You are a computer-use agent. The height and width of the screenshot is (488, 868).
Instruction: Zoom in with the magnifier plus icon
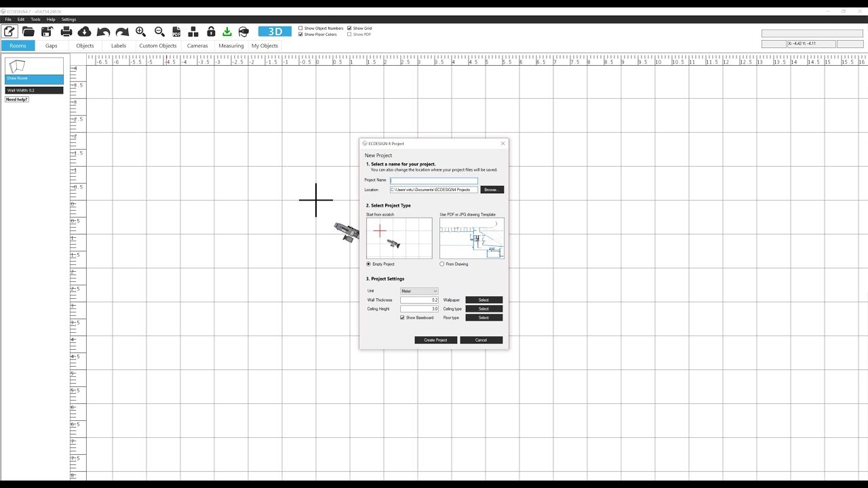pos(141,32)
